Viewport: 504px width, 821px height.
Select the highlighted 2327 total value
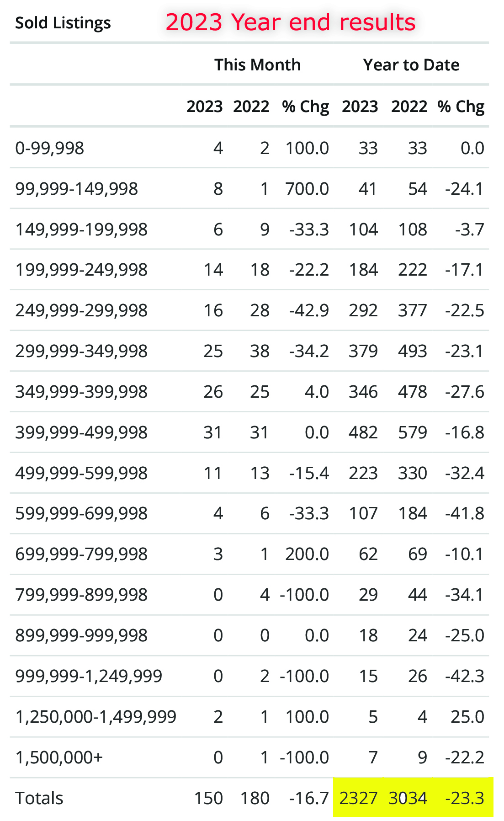pos(358,798)
